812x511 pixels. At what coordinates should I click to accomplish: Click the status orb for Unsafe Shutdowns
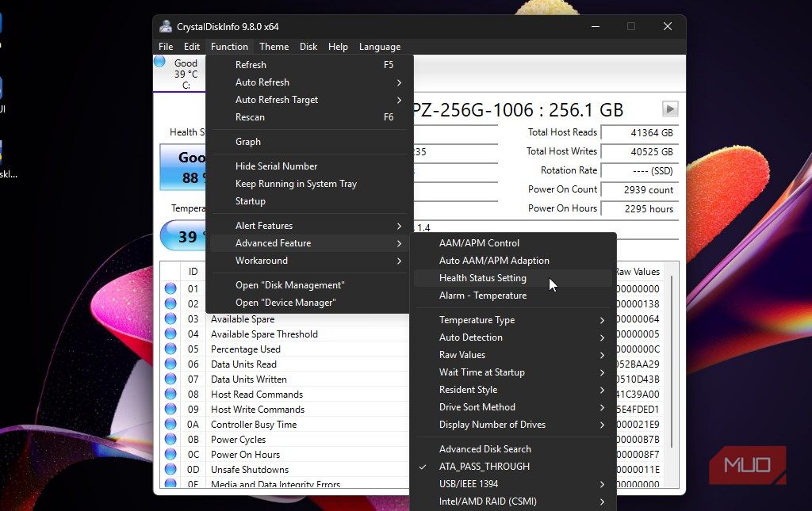170,468
